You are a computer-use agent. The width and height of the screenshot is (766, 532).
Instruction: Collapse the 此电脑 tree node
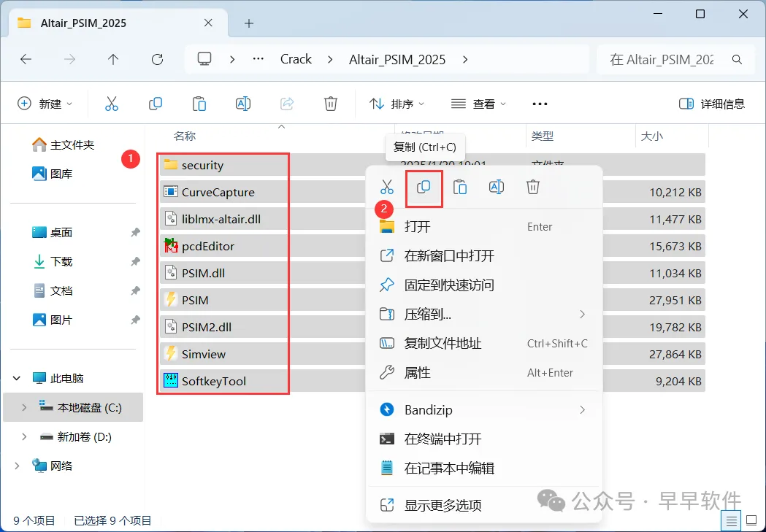[17, 378]
